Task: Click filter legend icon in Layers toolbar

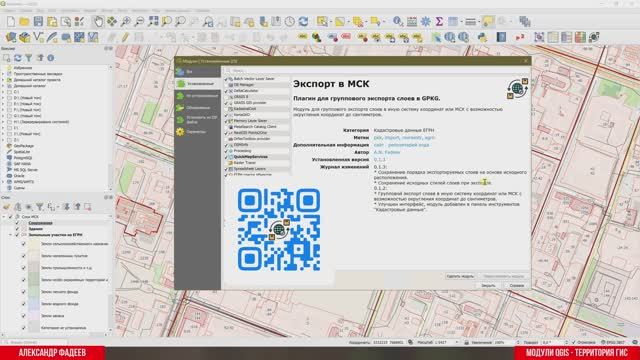Action: coord(40,207)
